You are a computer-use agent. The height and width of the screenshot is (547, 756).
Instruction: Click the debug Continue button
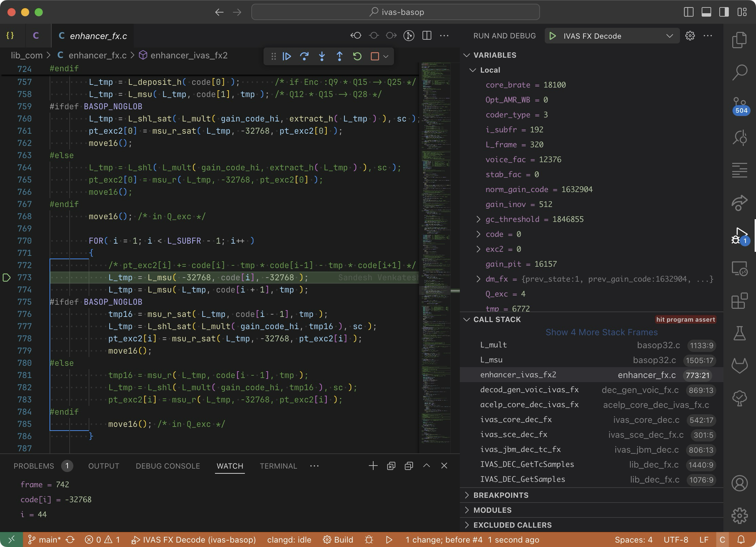287,56
